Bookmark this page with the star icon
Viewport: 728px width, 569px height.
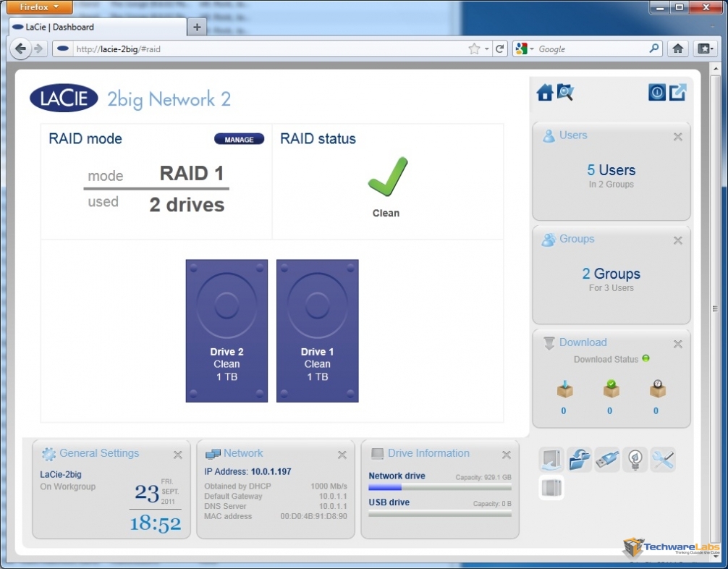(474, 49)
